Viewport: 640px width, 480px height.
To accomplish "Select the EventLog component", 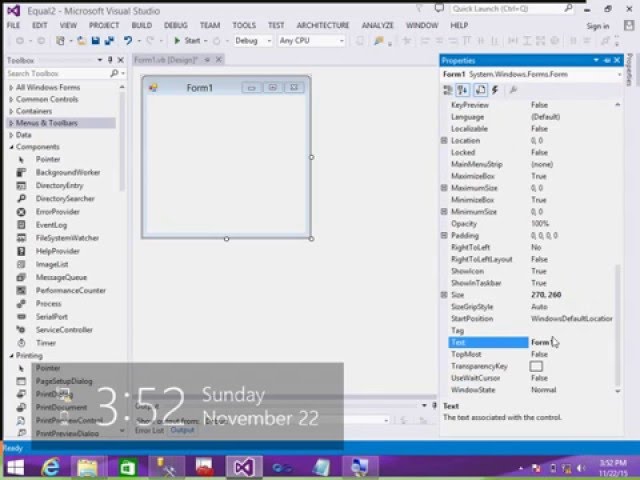I will point(51,224).
